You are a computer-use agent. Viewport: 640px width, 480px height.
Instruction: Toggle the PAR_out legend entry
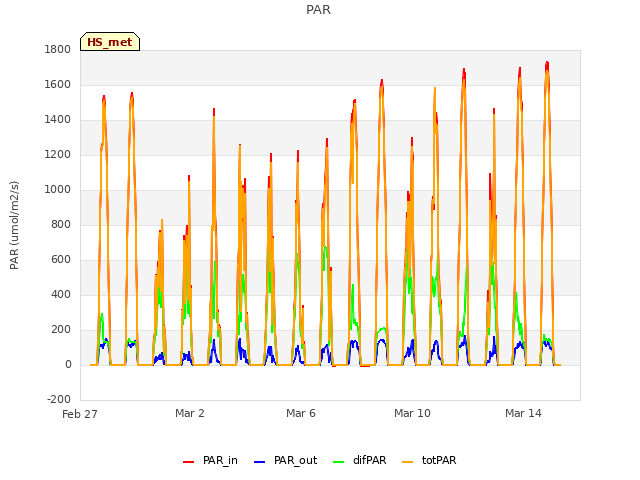pyautogui.click(x=286, y=460)
